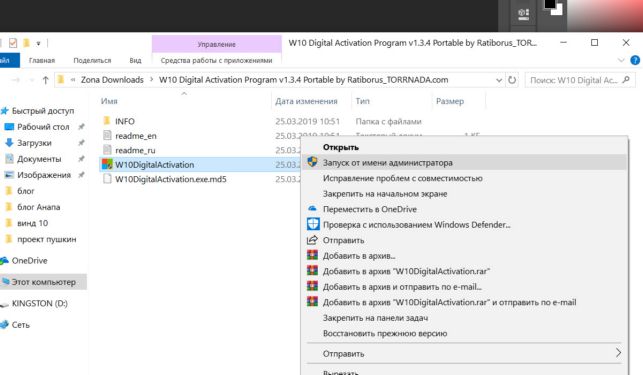Open Изображения in navigation pane
The width and height of the screenshot is (643, 375).
[44, 175]
